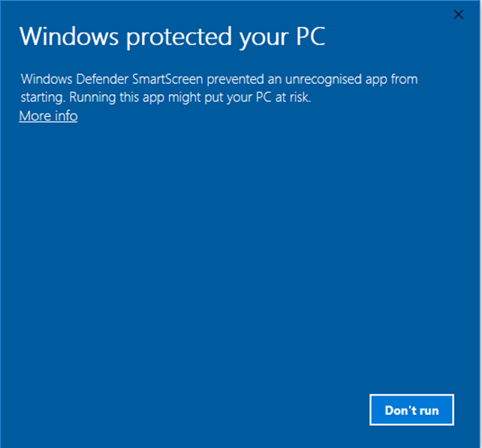482x448 pixels.
Task: Stop the app by selecting Don't run
Action: click(x=411, y=410)
